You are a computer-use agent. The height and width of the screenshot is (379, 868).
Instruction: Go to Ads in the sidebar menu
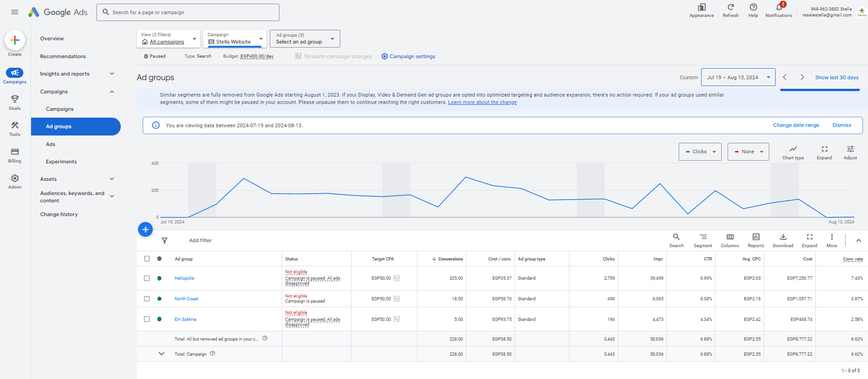pyautogui.click(x=51, y=144)
